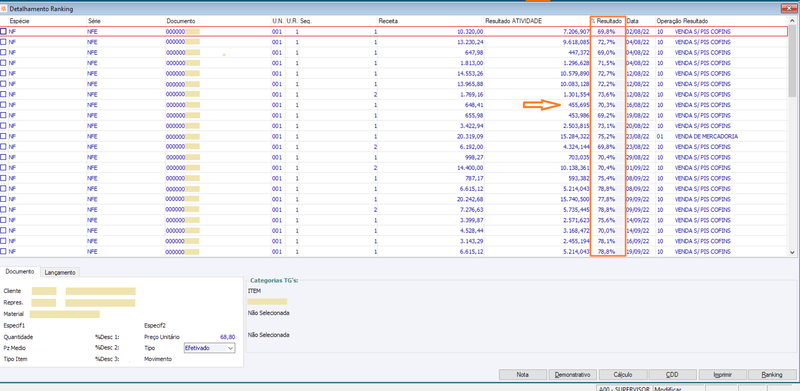Screen dimensions: 800x391
Task: Select the checkbox of receita 647,98 row
Action: click(x=4, y=53)
